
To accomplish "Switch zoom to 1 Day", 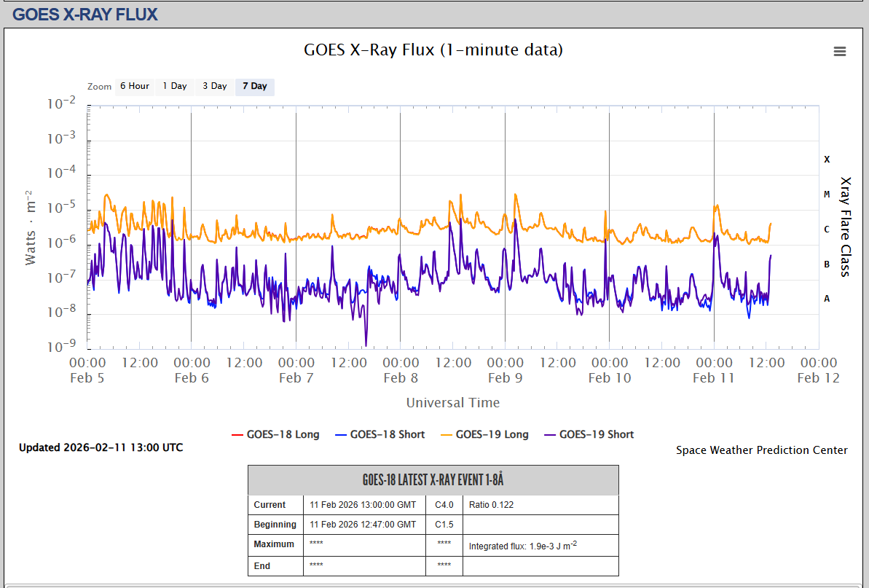I will pos(174,86).
